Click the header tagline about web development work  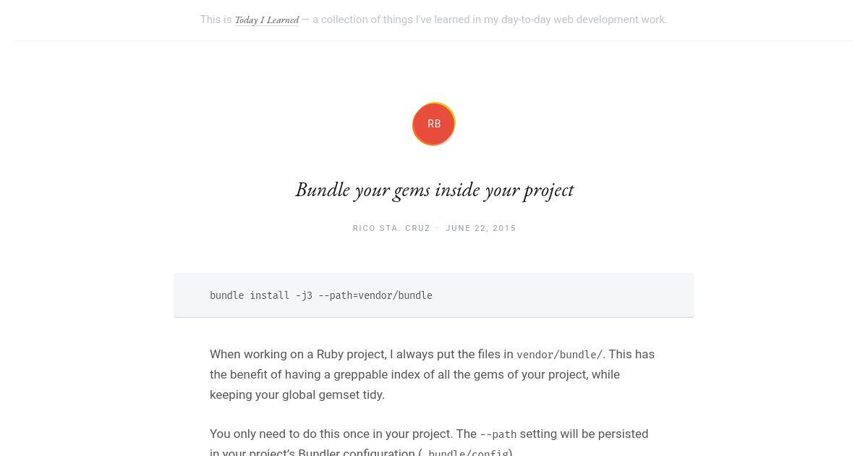(490, 20)
